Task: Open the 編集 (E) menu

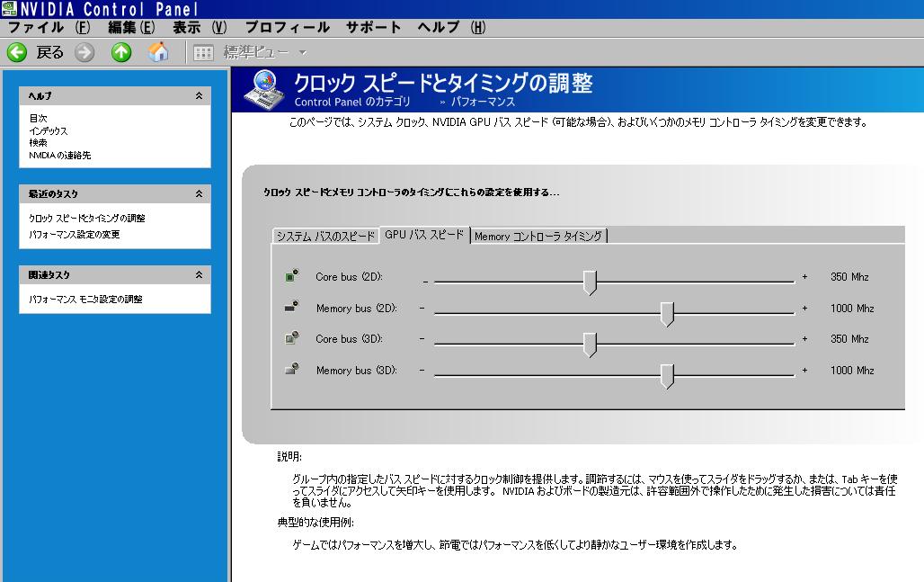Action: point(131,27)
